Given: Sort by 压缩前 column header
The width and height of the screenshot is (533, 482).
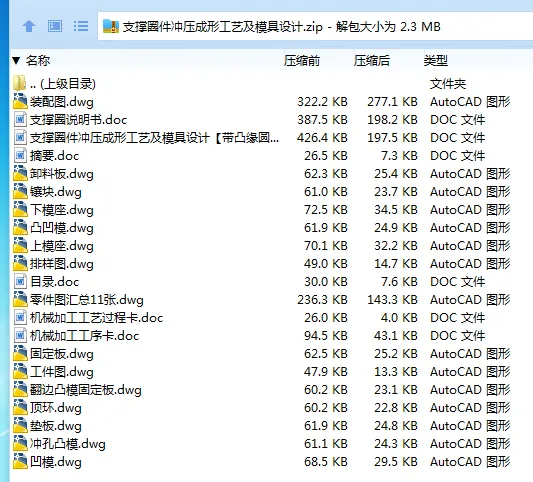Looking at the screenshot, I should [302, 61].
